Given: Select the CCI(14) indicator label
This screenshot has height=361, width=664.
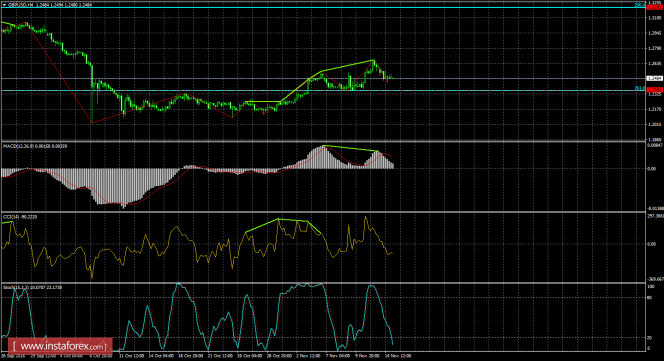Looking at the screenshot, I should tap(20, 217).
